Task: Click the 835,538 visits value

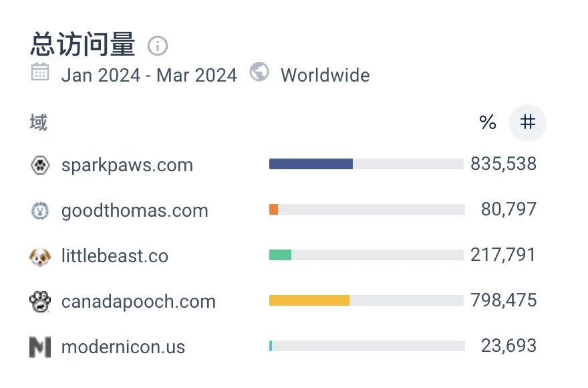Action: [503, 164]
